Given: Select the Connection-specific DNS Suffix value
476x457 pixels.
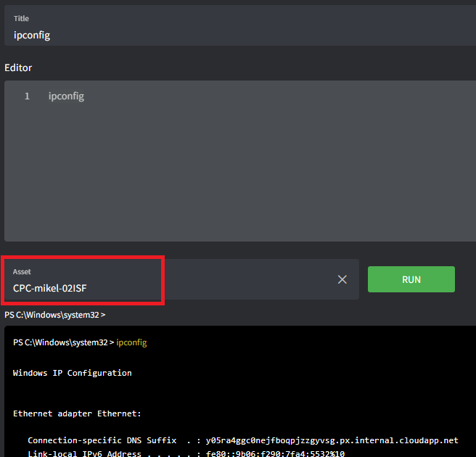Looking at the screenshot, I should pos(332,440).
